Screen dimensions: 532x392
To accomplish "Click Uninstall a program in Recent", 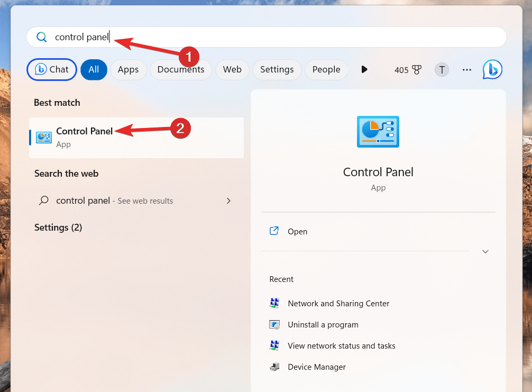I will pos(324,324).
